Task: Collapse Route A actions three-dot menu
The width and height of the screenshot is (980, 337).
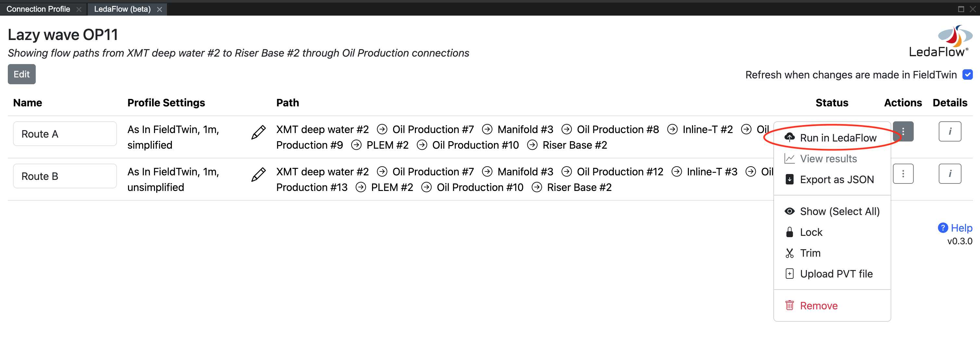Action: [x=903, y=131]
